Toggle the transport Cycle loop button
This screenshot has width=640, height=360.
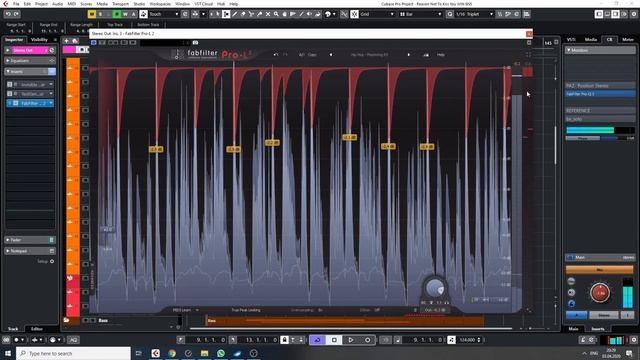(x=318, y=340)
